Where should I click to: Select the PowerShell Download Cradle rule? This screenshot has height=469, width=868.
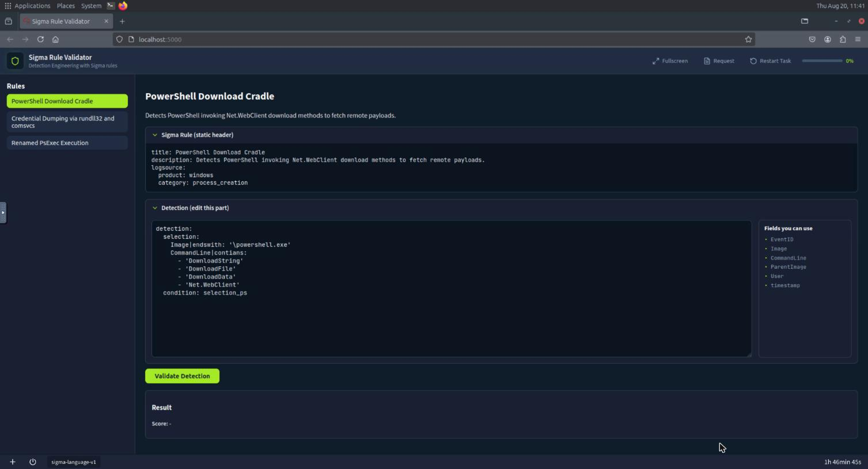(x=67, y=101)
